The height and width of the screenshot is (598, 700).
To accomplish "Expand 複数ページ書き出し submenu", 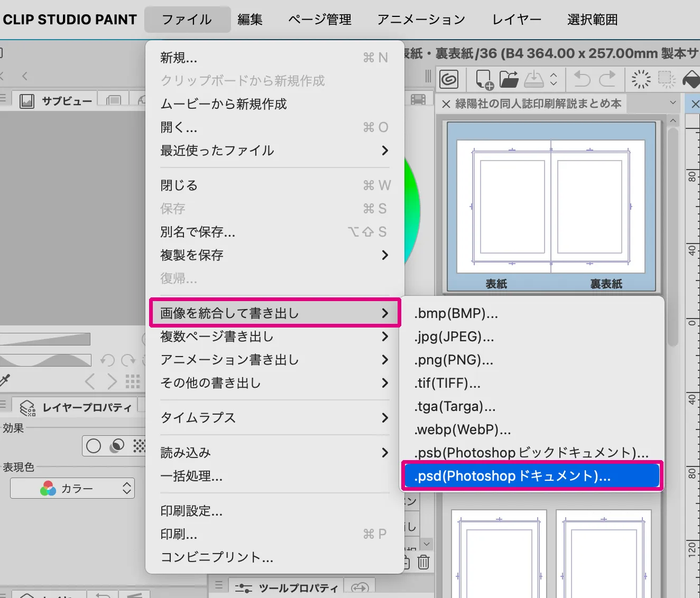I will click(x=275, y=337).
